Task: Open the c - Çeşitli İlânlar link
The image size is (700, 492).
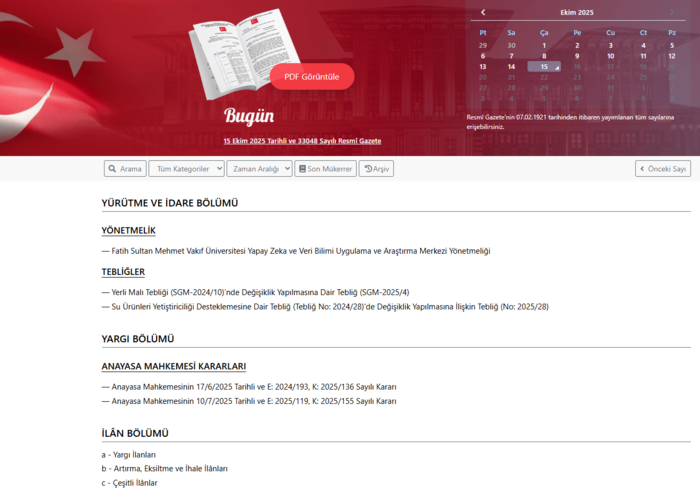Action: 129,483
